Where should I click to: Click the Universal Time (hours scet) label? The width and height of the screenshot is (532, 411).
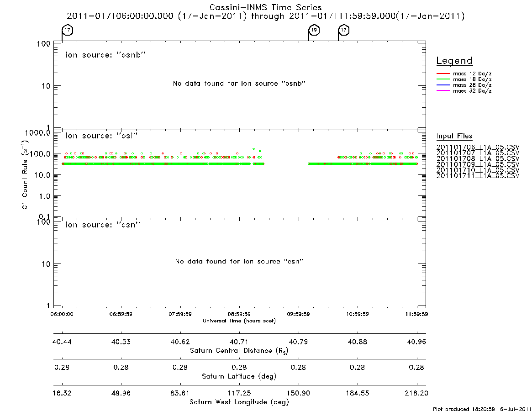pos(239,321)
